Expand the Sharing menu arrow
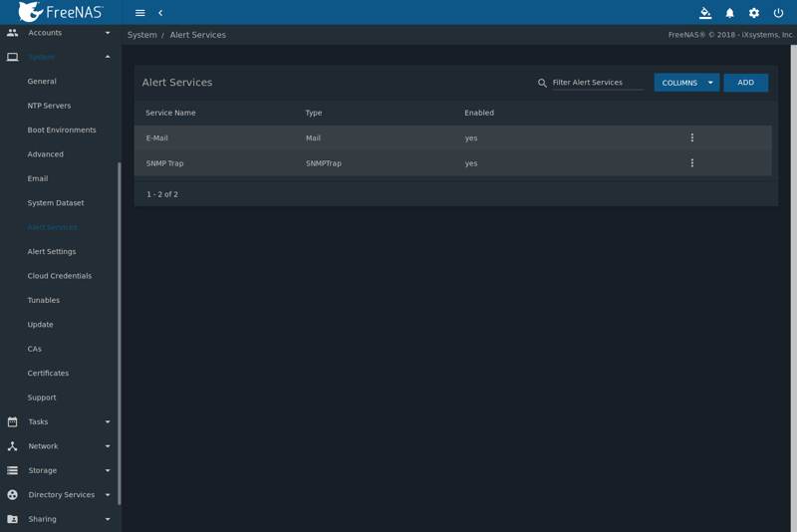 tap(108, 519)
